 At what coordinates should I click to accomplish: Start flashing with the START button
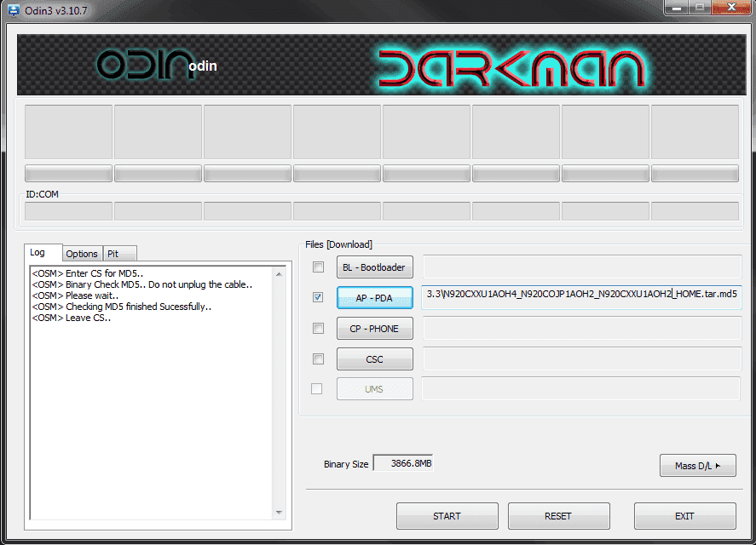point(447,516)
